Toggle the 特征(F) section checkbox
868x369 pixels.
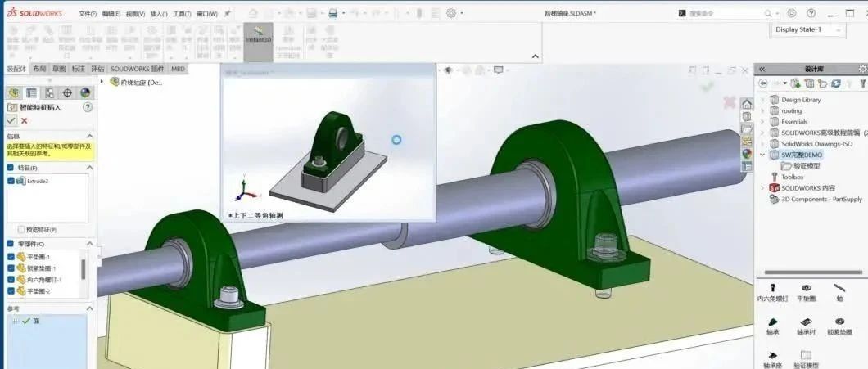[x=11, y=168]
